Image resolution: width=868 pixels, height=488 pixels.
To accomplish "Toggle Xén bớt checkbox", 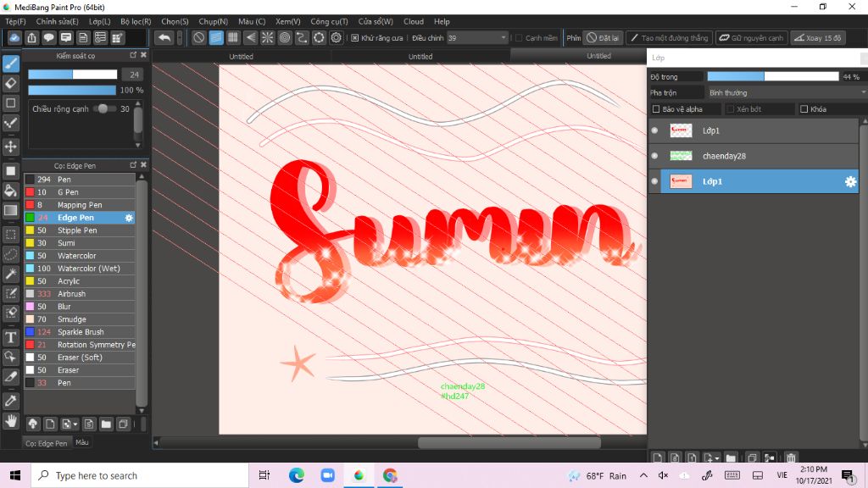I will tap(730, 109).
